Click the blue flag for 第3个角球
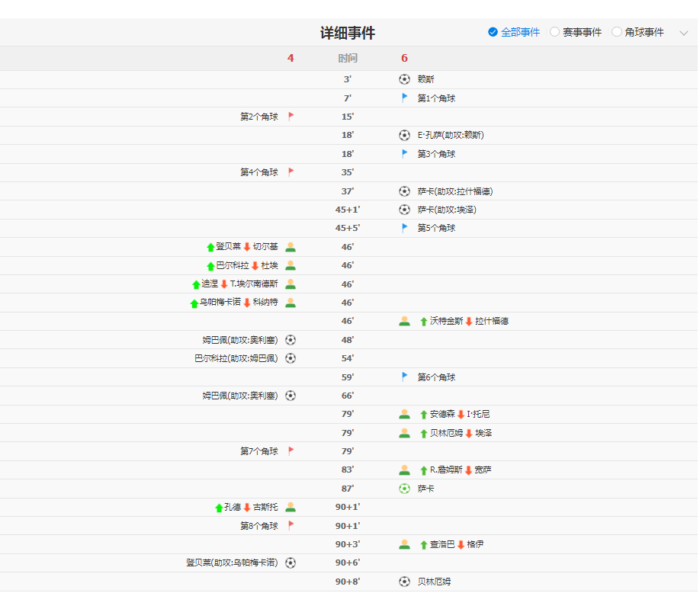The height and width of the screenshot is (593, 700). 404,154
